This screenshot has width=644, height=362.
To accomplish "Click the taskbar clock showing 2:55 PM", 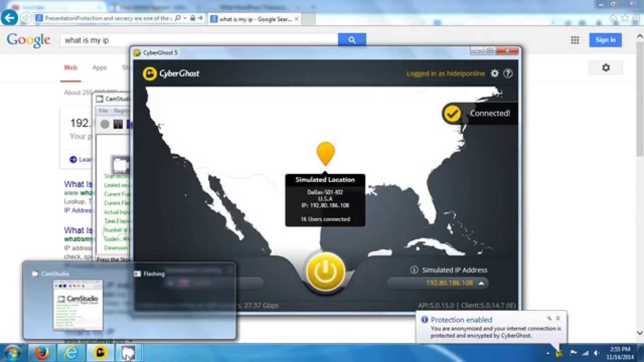I will 620,353.
